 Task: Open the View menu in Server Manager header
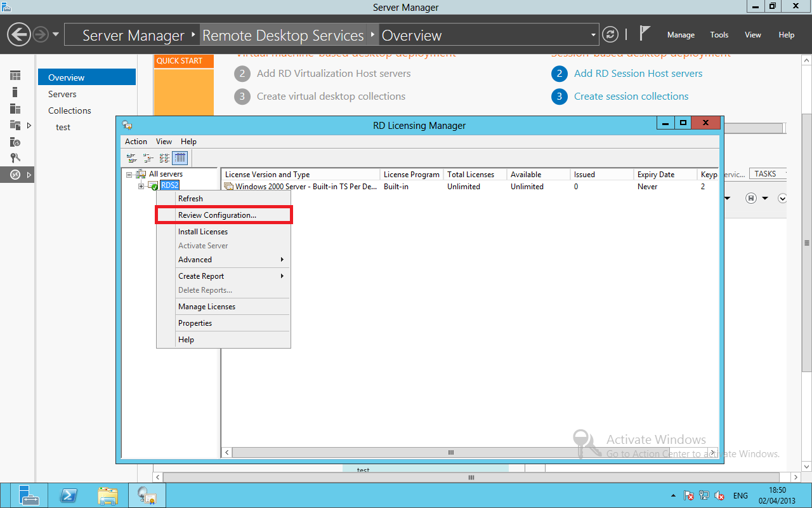click(753, 35)
